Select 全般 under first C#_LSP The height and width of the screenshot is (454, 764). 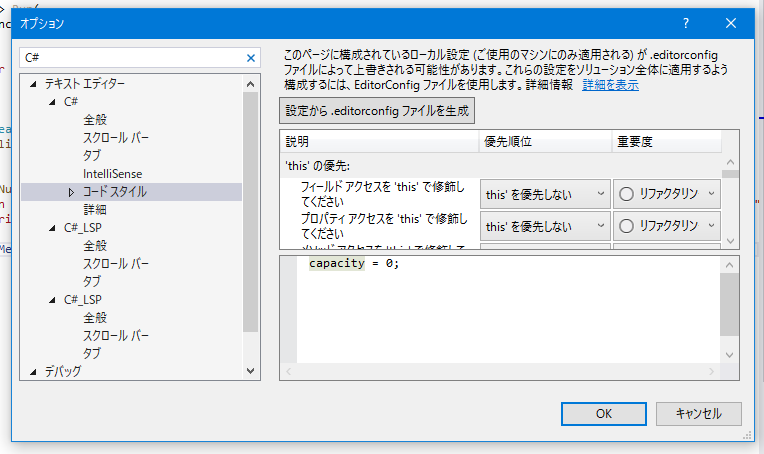(x=95, y=246)
